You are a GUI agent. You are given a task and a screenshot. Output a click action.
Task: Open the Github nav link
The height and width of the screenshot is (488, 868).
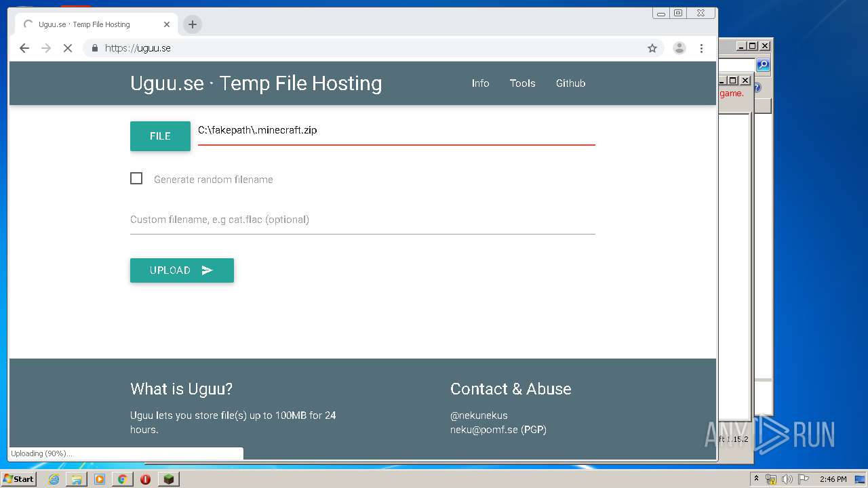pyautogui.click(x=571, y=83)
